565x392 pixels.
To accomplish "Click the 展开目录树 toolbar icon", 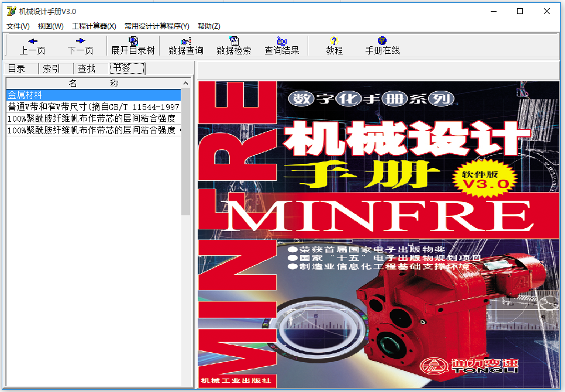I will (x=133, y=46).
